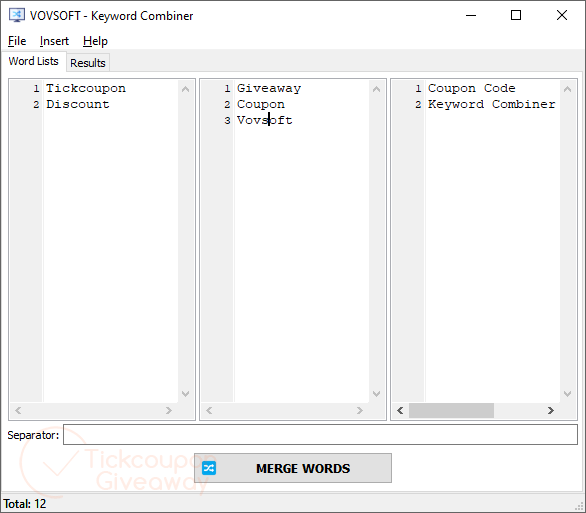The image size is (586, 513).
Task: Click left arrow of third list's horizontal scrollbar
Action: [400, 411]
